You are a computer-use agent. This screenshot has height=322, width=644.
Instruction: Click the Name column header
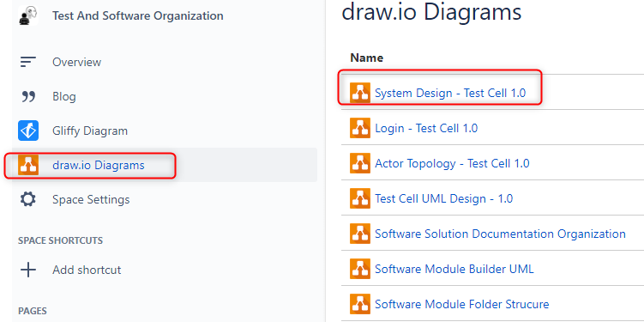click(367, 58)
